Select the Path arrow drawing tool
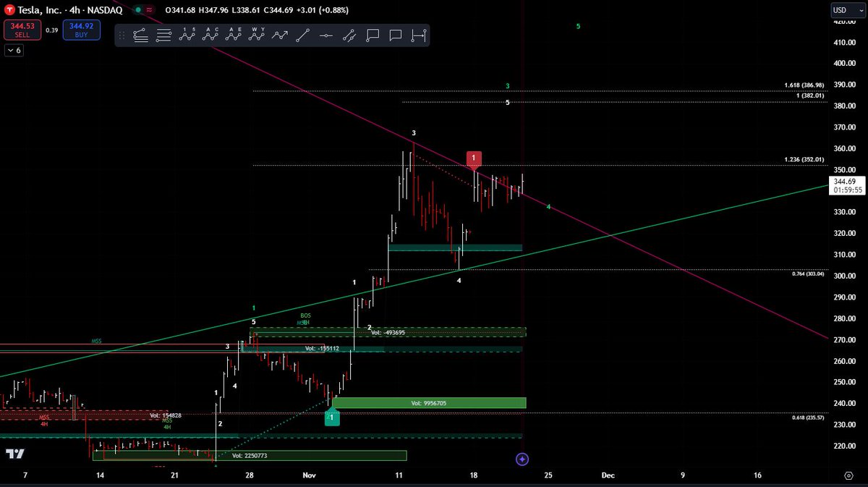This screenshot has width=868, height=487. click(x=280, y=35)
